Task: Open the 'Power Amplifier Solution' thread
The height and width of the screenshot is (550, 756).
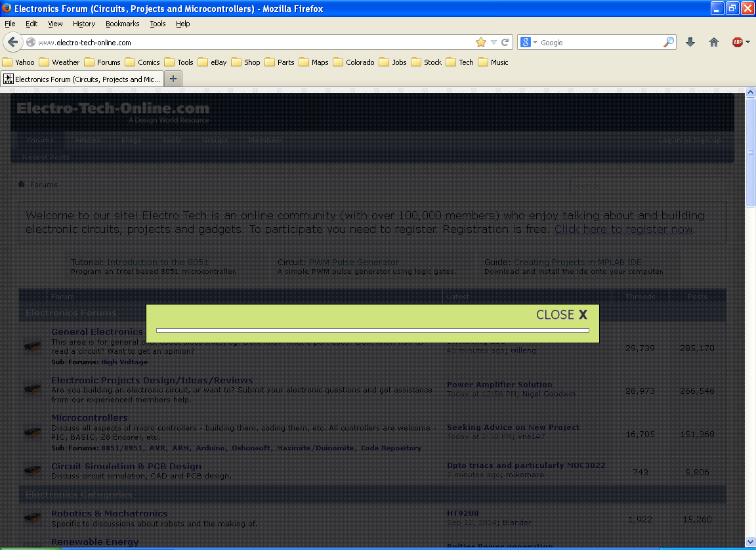Action: (499, 385)
